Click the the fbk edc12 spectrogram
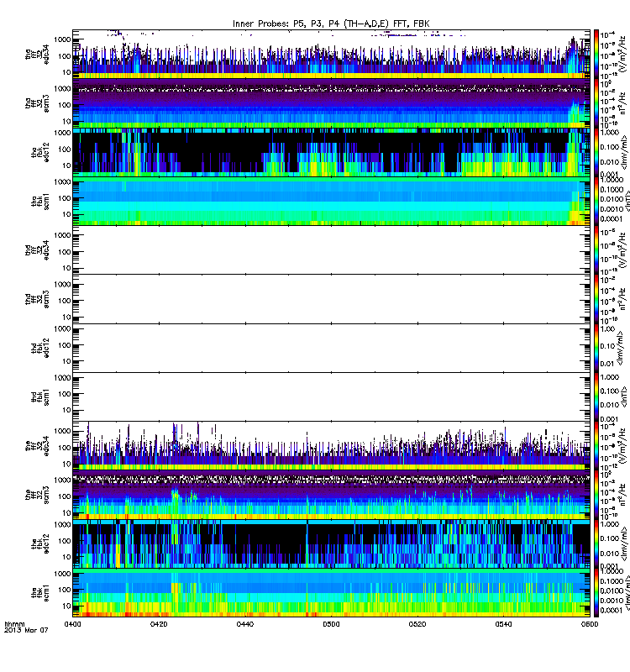 click(331, 543)
